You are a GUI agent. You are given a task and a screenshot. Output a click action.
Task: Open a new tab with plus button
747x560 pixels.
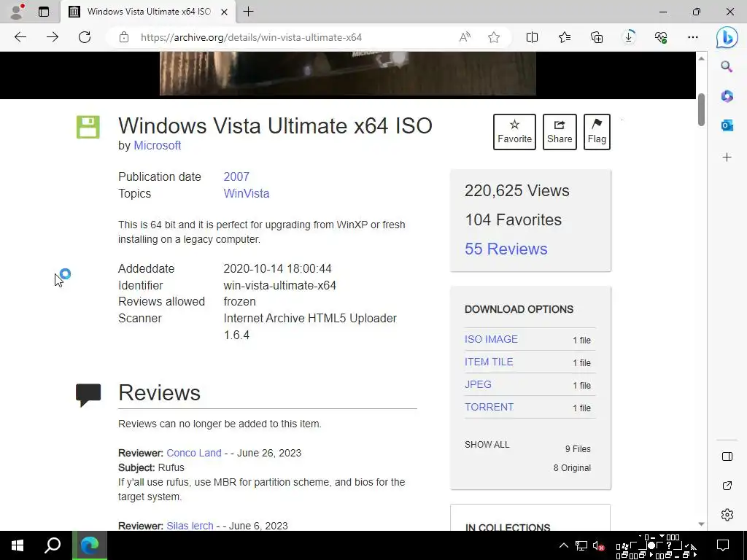coord(248,12)
